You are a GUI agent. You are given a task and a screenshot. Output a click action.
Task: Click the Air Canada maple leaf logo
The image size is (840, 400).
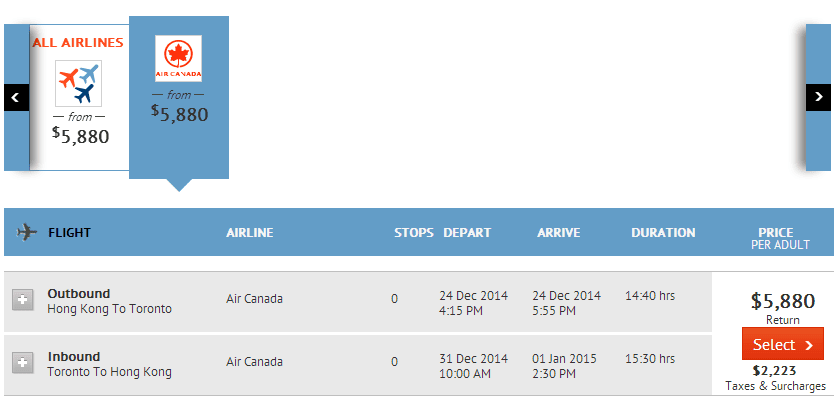point(179,58)
